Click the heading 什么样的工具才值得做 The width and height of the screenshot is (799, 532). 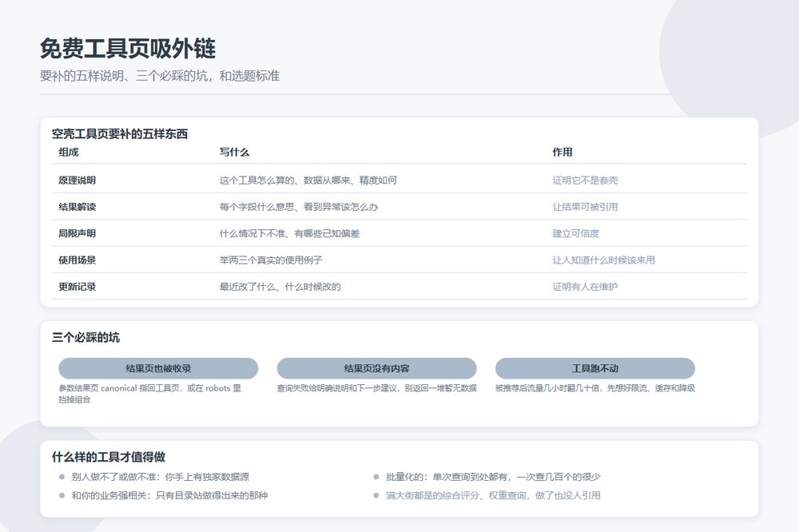(x=109, y=457)
